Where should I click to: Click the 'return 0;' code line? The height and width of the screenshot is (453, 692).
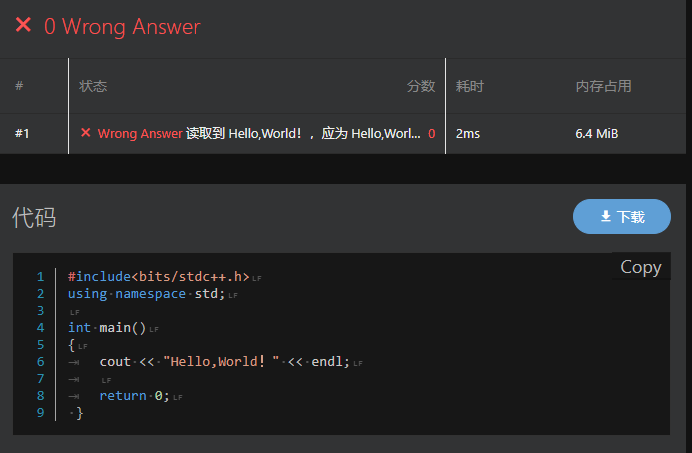point(134,396)
